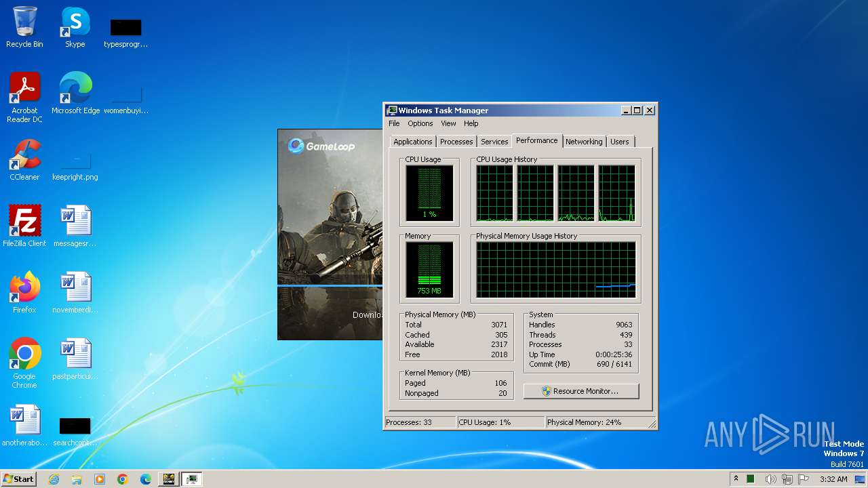Click the Edge icon in taskbar

(x=146, y=479)
